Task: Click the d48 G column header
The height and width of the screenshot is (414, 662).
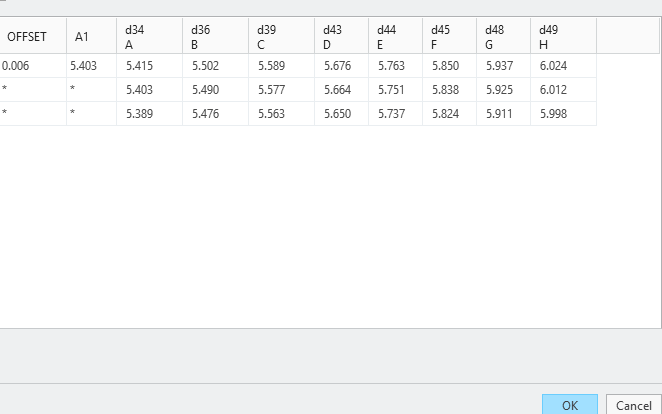Action: (503, 37)
